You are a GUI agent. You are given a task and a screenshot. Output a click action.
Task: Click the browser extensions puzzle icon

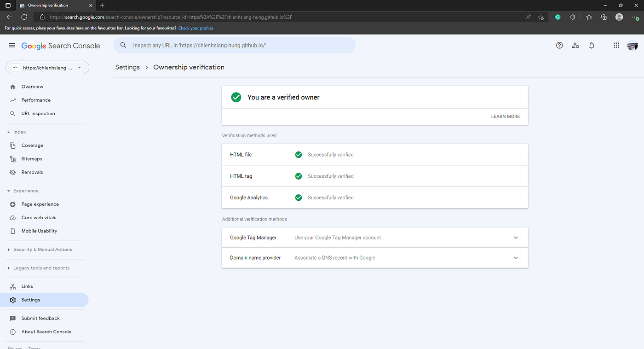coord(573,17)
